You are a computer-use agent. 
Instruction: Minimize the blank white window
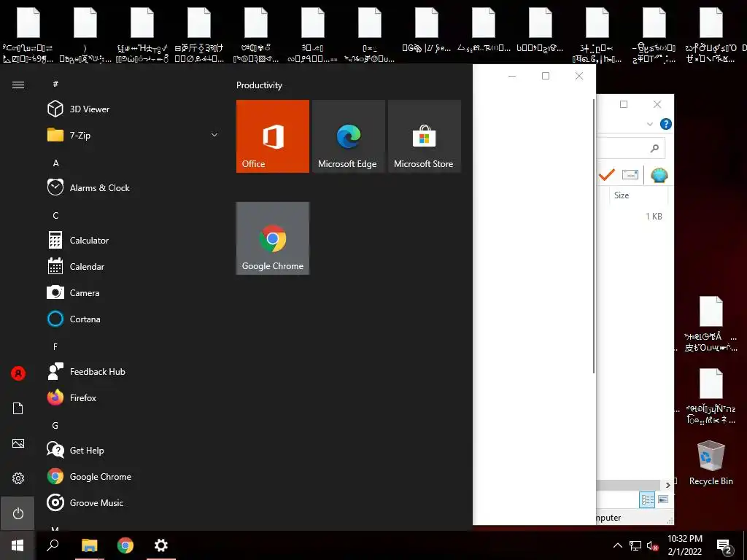click(x=512, y=76)
